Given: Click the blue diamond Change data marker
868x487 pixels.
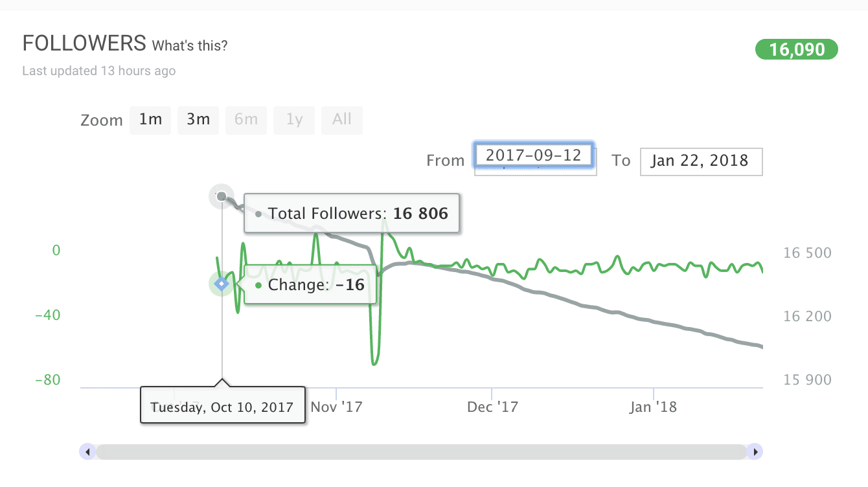Looking at the screenshot, I should (222, 284).
